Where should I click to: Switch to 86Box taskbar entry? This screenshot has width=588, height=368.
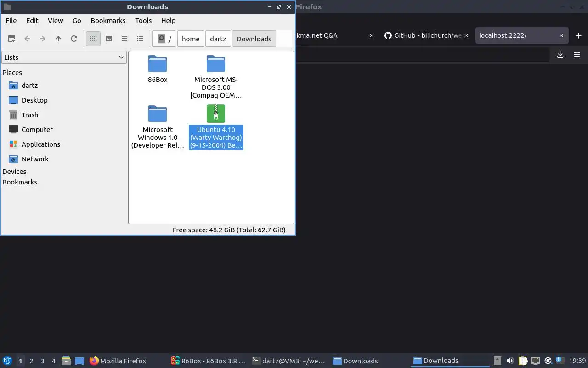pos(208,361)
